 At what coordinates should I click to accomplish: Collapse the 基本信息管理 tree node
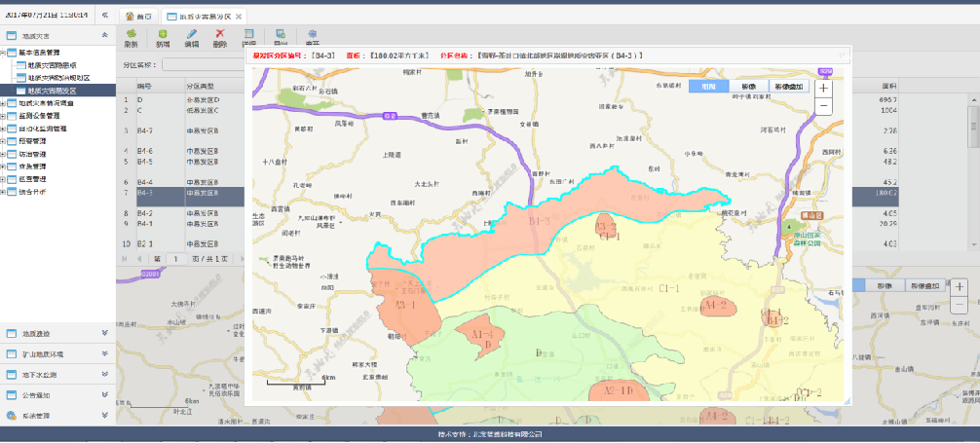pyautogui.click(x=3, y=54)
